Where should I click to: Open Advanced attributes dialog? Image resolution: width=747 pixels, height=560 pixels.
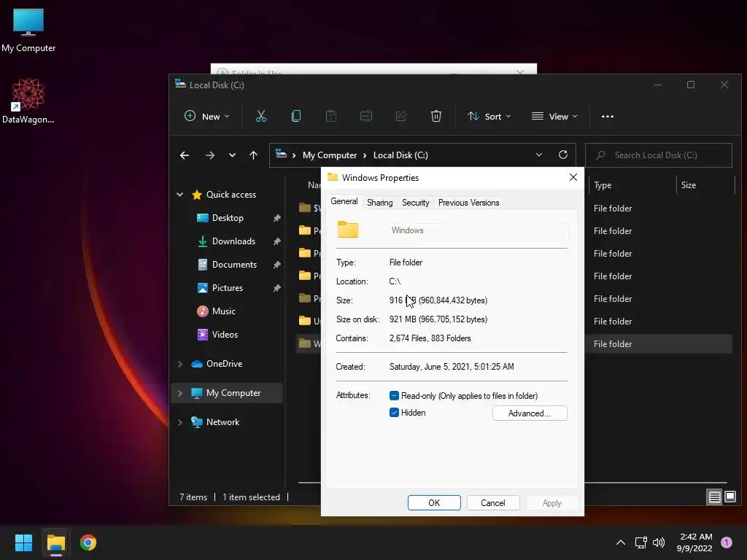[x=530, y=413]
